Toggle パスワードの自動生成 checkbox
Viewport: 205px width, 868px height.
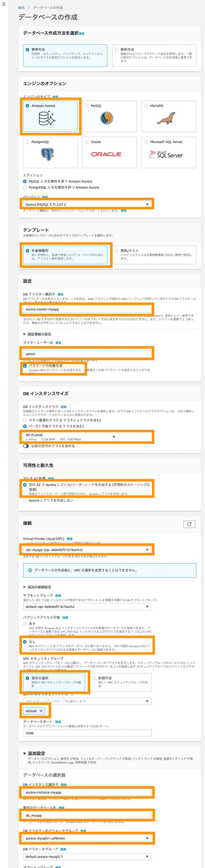click(25, 366)
